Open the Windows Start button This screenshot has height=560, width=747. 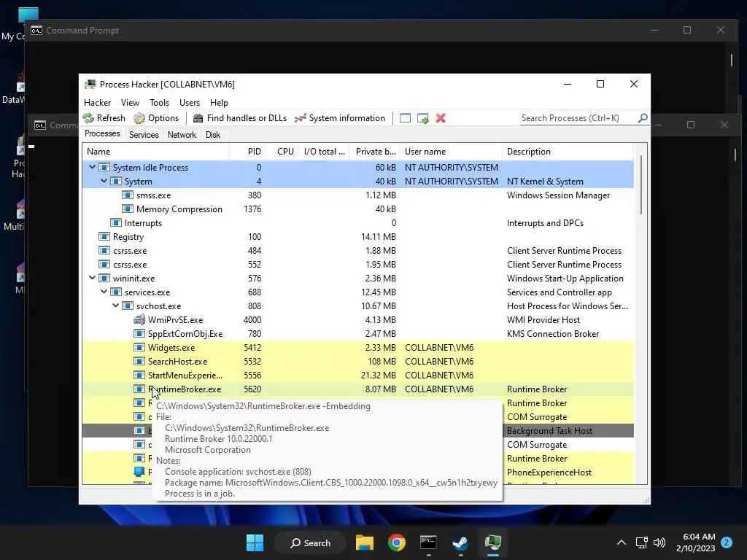[x=255, y=542]
